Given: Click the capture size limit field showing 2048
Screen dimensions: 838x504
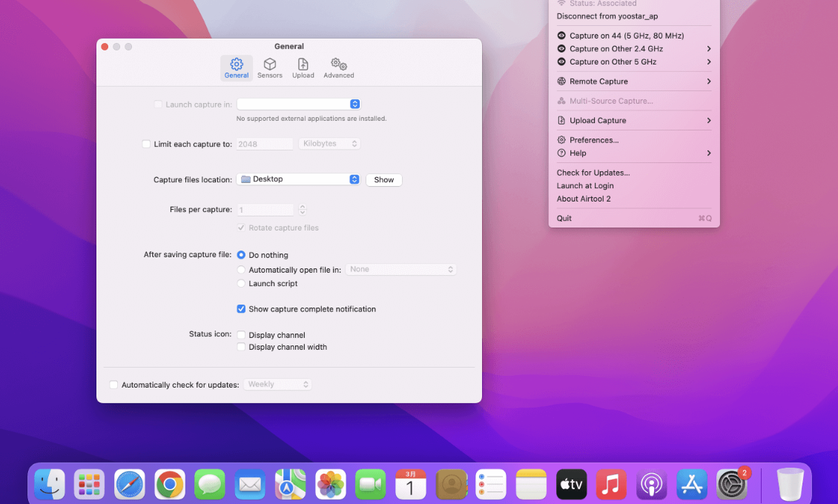Looking at the screenshot, I should point(265,144).
